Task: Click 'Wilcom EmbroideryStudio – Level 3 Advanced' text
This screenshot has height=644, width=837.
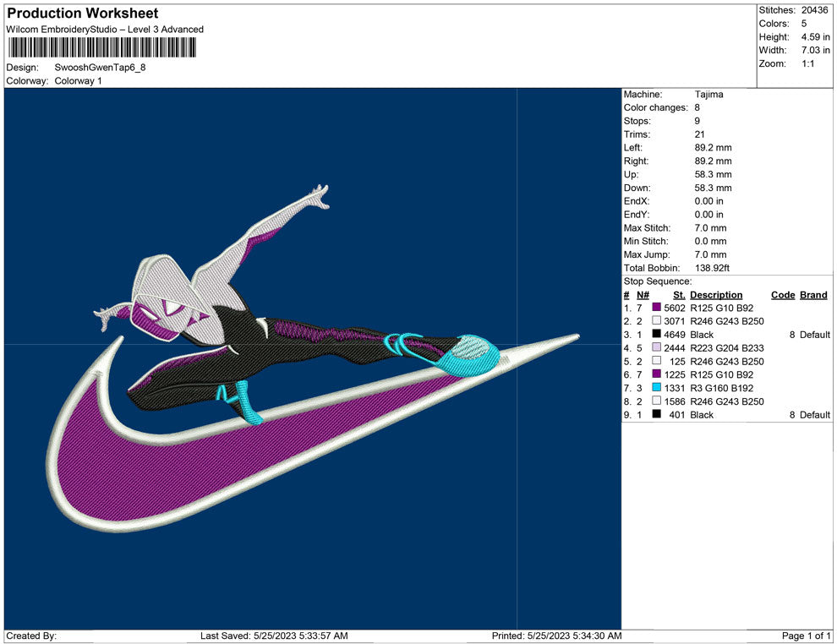Action: click(x=105, y=30)
